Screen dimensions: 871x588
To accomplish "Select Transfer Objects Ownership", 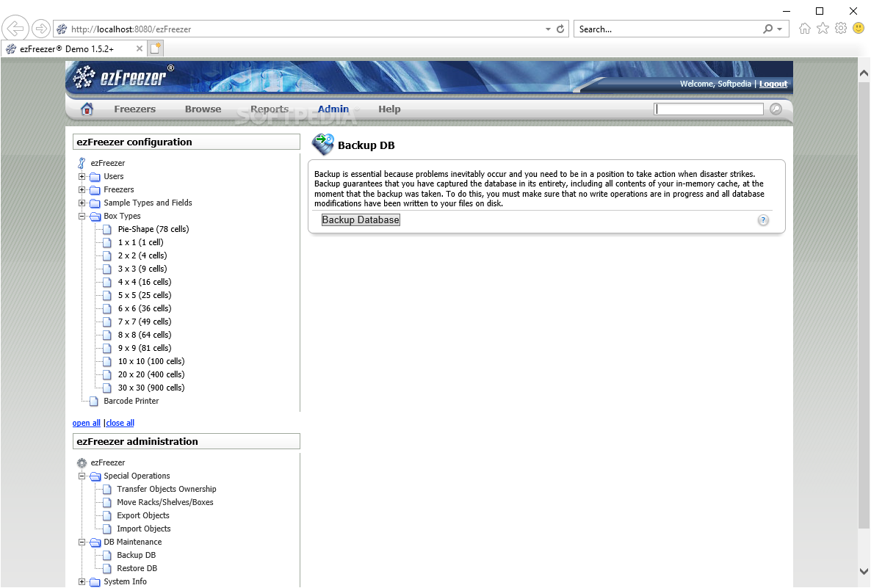I will click(166, 489).
